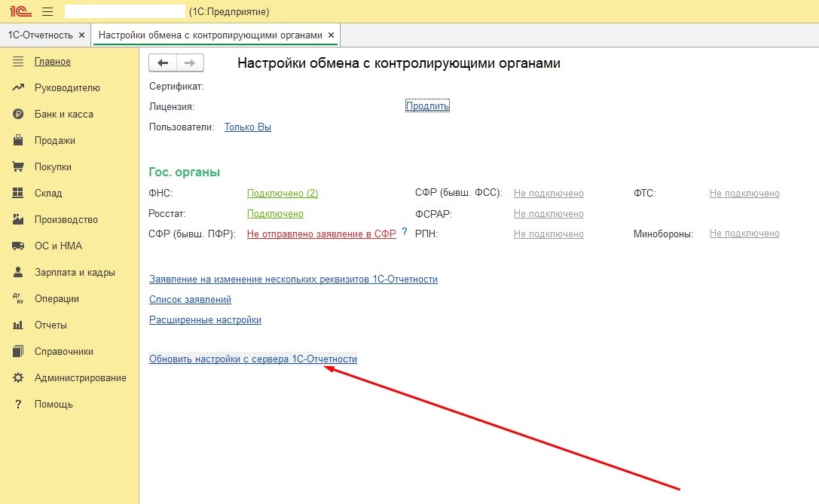This screenshot has width=819, height=504.
Task: Click Не подключено link for РПН
Action: tap(549, 234)
